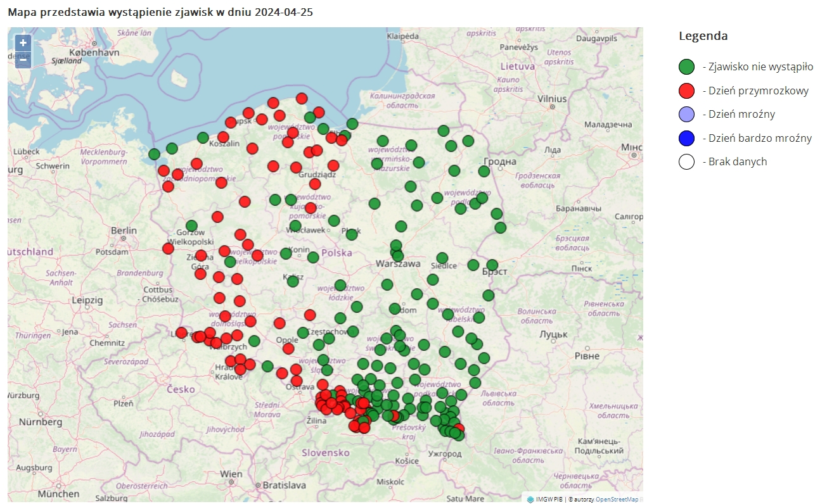Click the red station marker just above Koszalin label
The width and height of the screenshot is (827, 504).
[223, 137]
